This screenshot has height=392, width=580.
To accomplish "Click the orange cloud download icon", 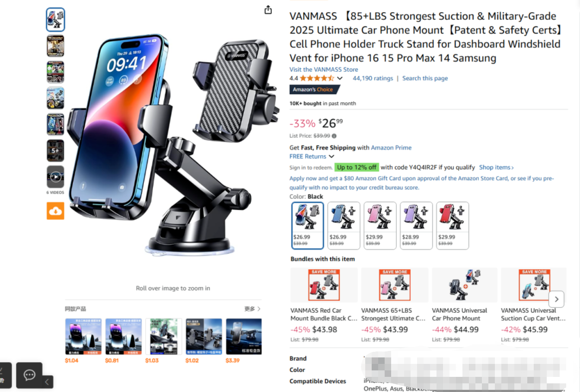I will (55, 211).
